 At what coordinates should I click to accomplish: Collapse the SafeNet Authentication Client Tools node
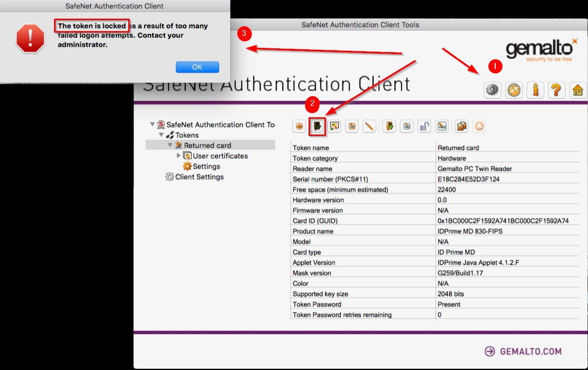tap(153, 124)
